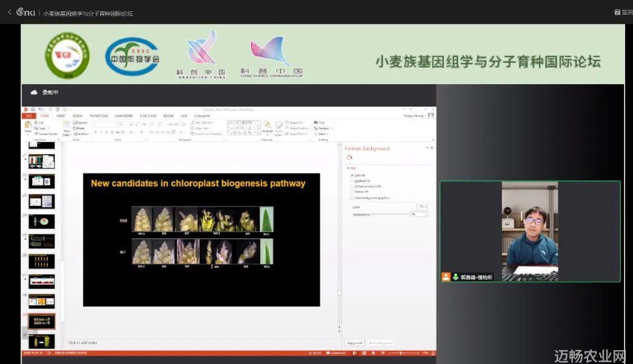Open the Layout dropdown
633x364 pixels.
81,122
